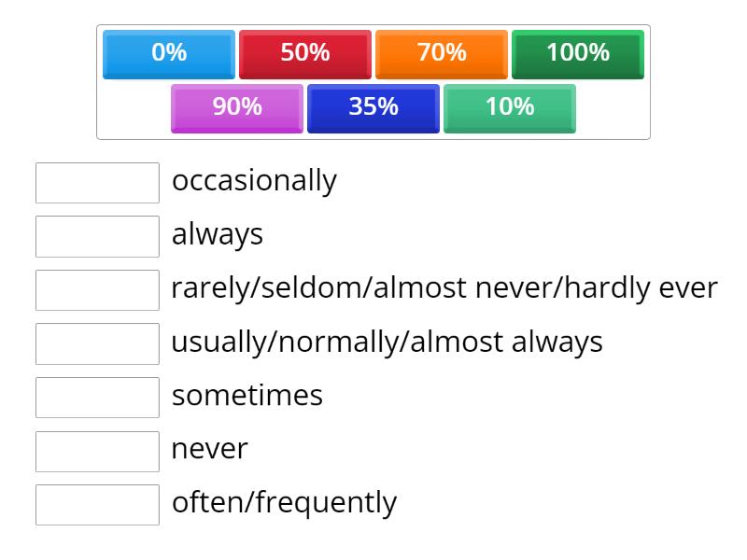Screen dimensions: 747x560
Task: Click the answer box beside occasionally
Action: click(x=97, y=182)
